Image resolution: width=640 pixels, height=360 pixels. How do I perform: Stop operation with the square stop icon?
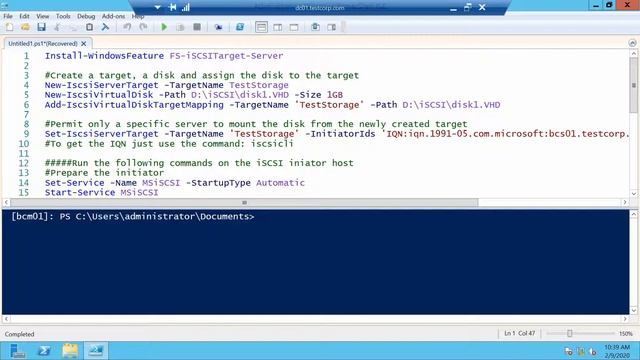[x=197, y=27]
